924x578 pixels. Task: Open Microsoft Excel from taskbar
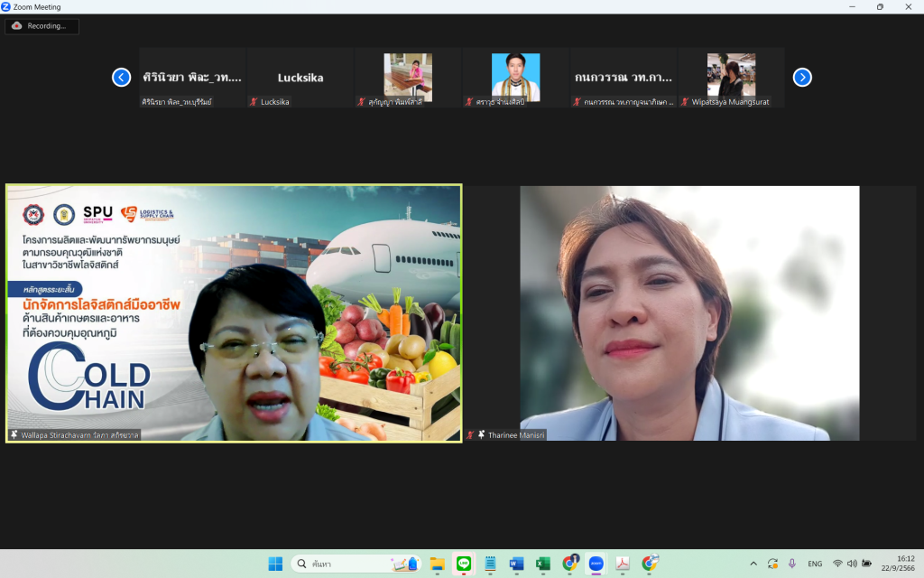tap(543, 564)
